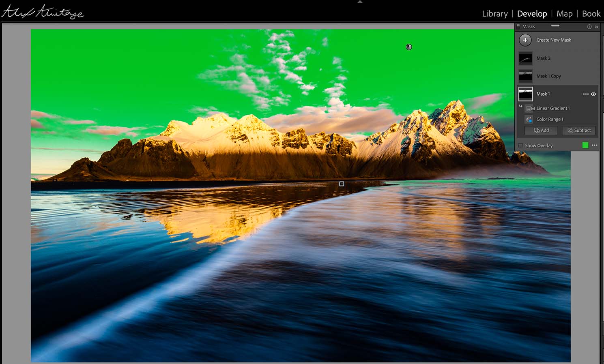Toggle Mask 1 visibility with the eye icon
The height and width of the screenshot is (364, 604).
[x=593, y=94]
